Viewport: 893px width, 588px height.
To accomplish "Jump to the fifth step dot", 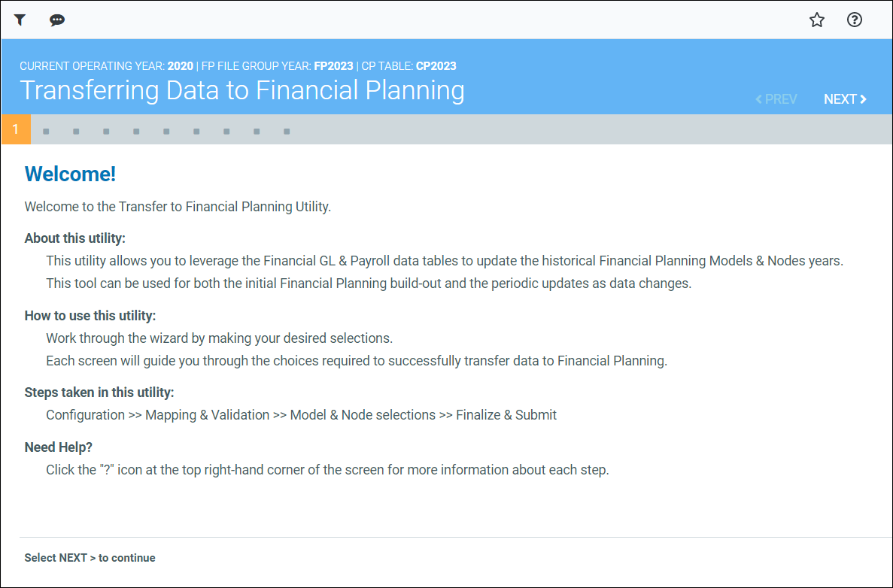I will point(136,132).
